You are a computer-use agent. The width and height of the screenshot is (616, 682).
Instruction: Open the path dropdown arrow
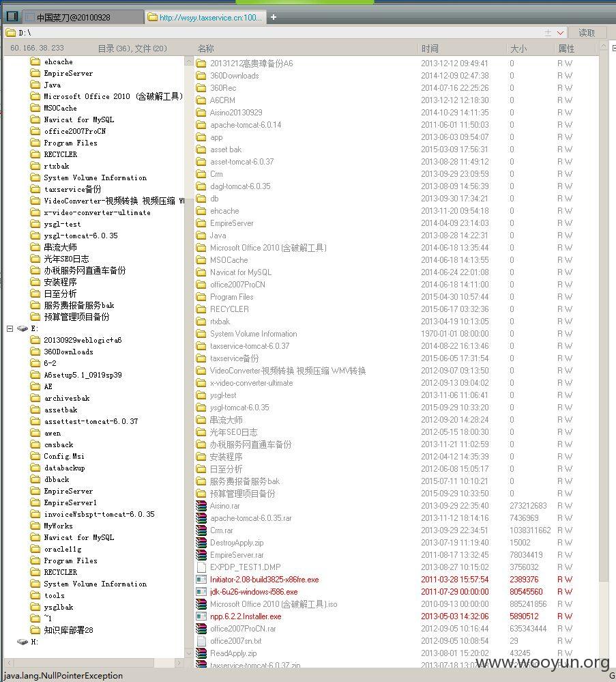560,33
